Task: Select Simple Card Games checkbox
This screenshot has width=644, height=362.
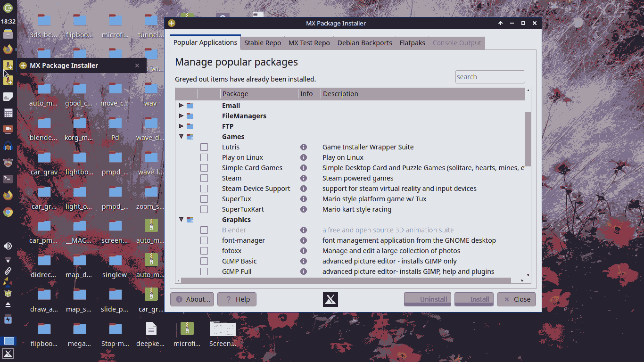Action: [204, 168]
